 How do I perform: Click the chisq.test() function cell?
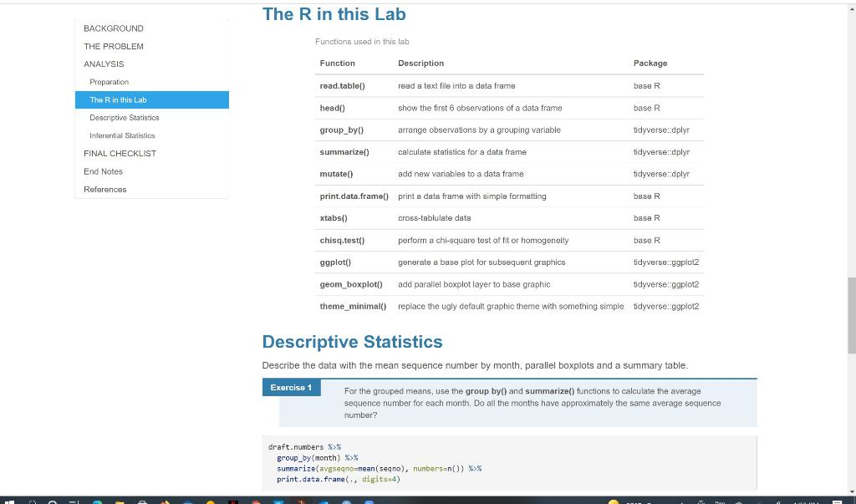(342, 240)
